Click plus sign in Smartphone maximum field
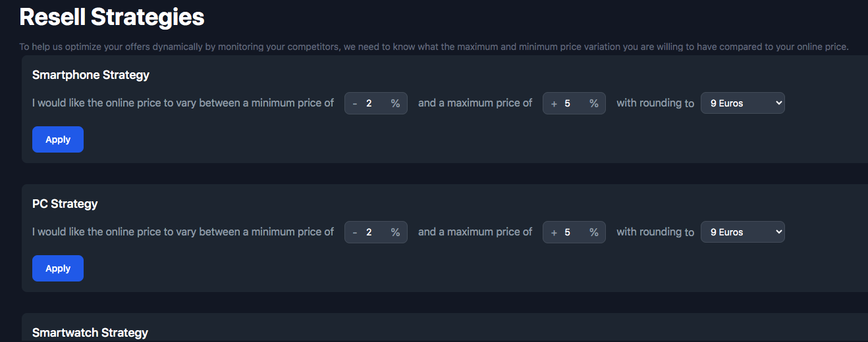The width and height of the screenshot is (868, 342). [554, 103]
